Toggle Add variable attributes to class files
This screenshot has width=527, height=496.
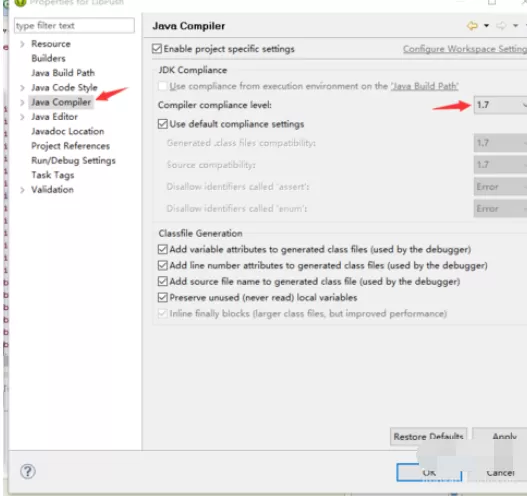163,249
